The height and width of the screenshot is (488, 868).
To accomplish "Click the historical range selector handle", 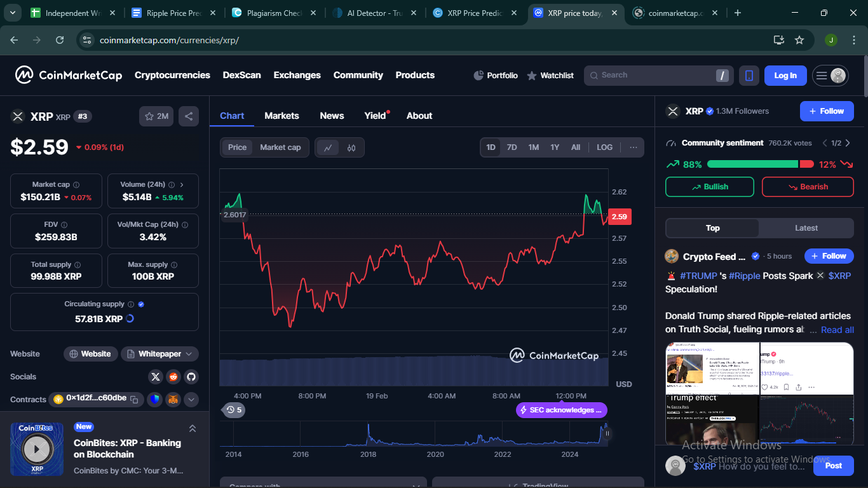I will coord(607,433).
